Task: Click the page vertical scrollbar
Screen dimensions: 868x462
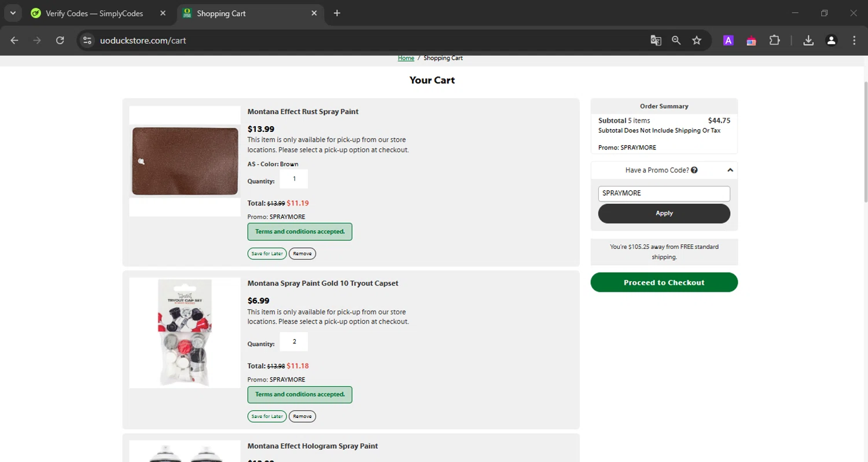Action: point(865,142)
